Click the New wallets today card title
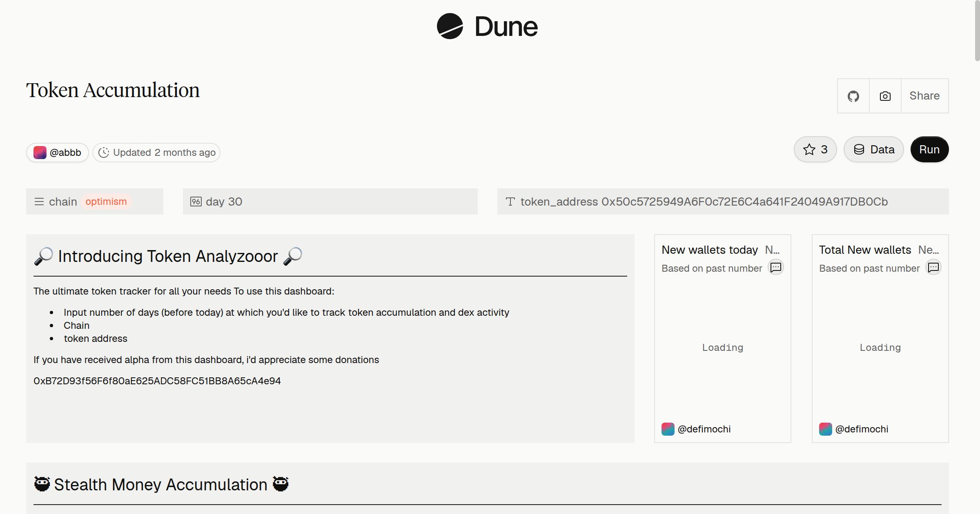The height and width of the screenshot is (514, 980). pos(710,250)
